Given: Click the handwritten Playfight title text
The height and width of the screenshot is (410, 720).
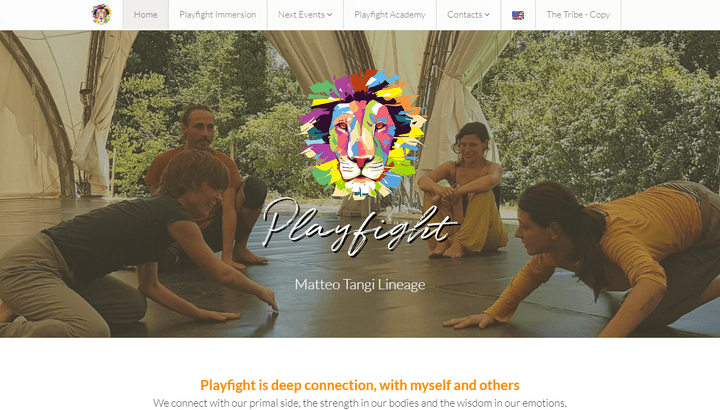Looking at the screenshot, I should pos(360,226).
